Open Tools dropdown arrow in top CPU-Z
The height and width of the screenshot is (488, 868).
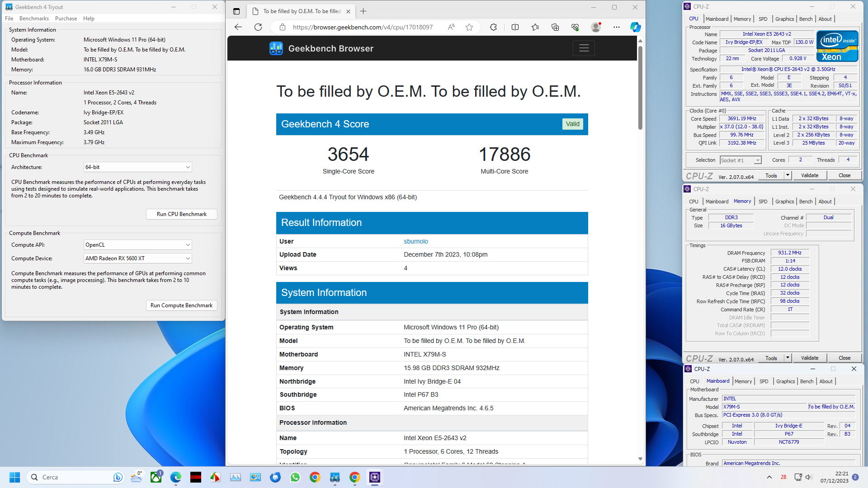coord(788,175)
